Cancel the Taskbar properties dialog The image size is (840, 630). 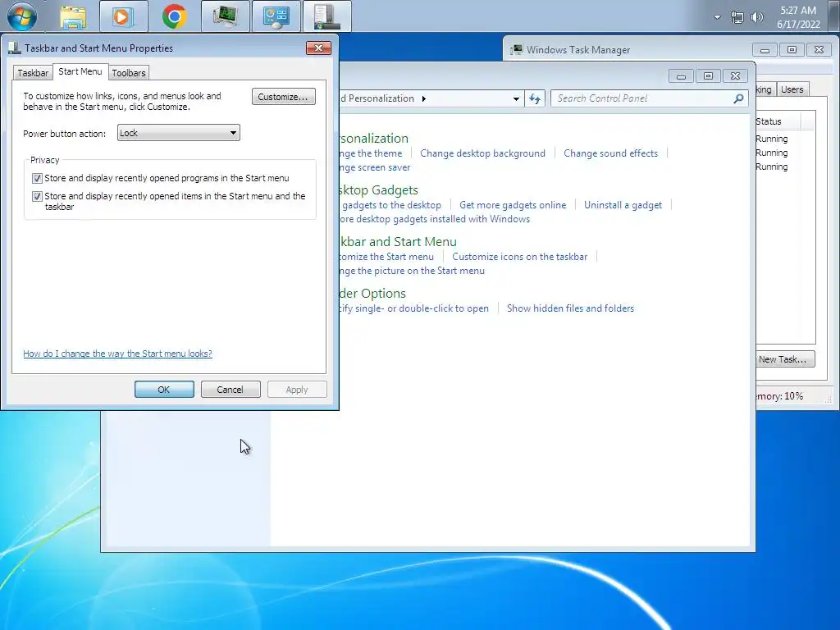[231, 390]
